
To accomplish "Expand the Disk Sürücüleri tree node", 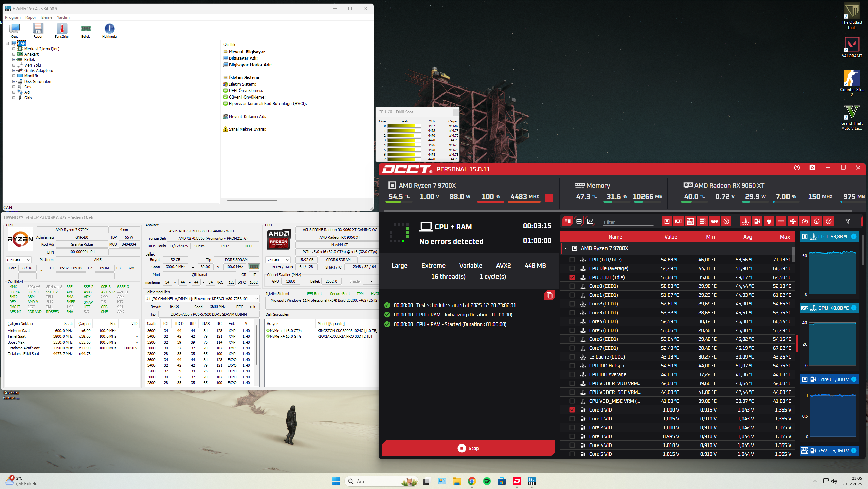I will 14,82.
